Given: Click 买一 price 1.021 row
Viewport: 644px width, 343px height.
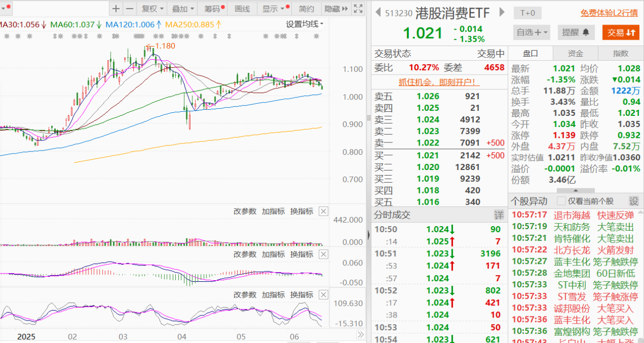Looking at the screenshot, I should pyautogui.click(x=439, y=155).
